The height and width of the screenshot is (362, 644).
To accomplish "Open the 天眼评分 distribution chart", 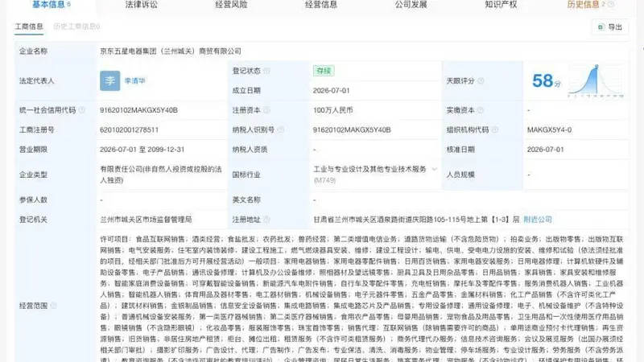I will coord(596,81).
